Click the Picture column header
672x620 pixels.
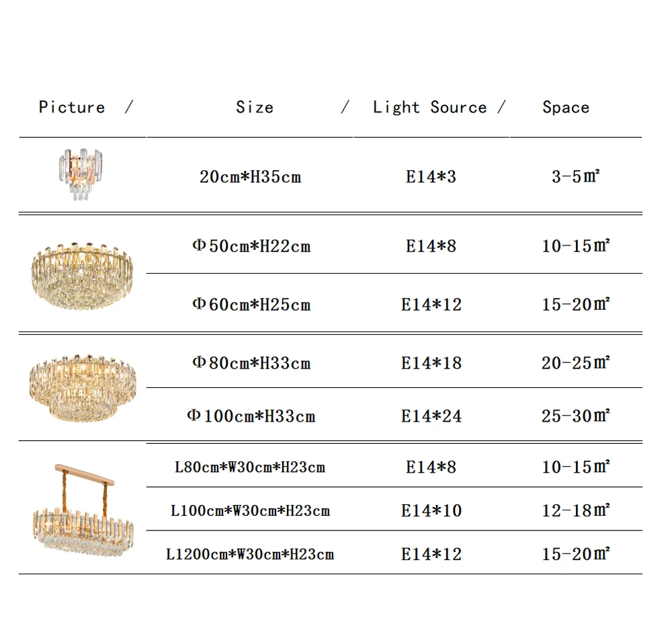coord(72,107)
